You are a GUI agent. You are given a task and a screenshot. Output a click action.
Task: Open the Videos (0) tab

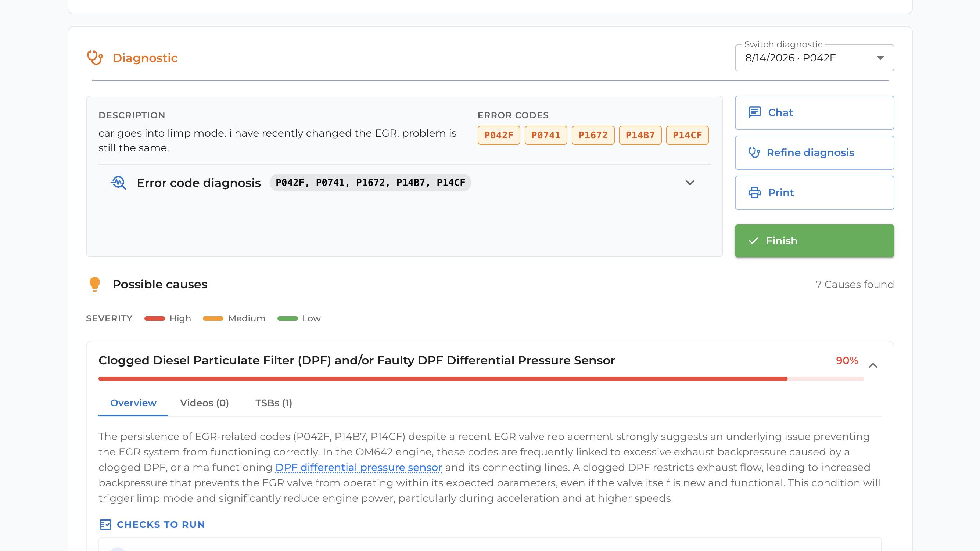tap(204, 403)
